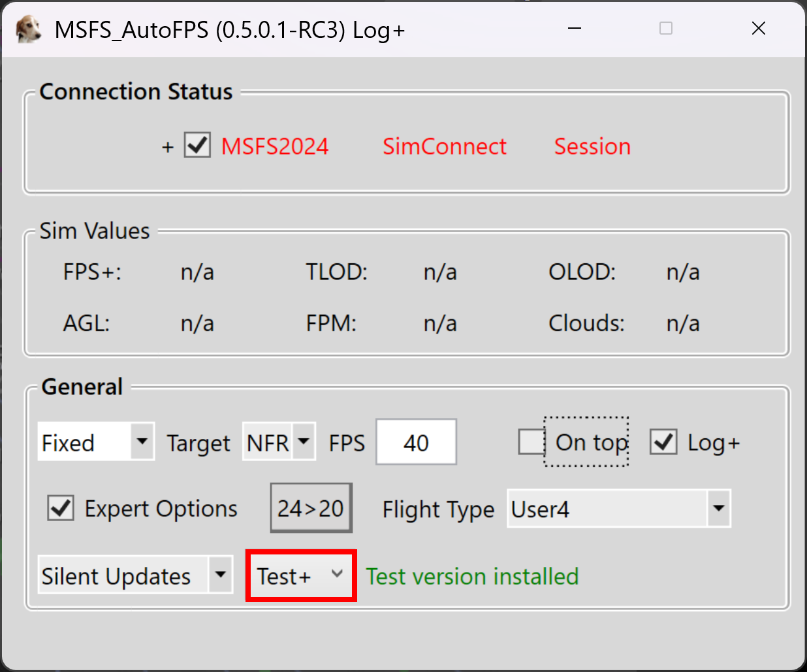This screenshot has width=807, height=672.
Task: Click the 24>20 button
Action: point(311,508)
